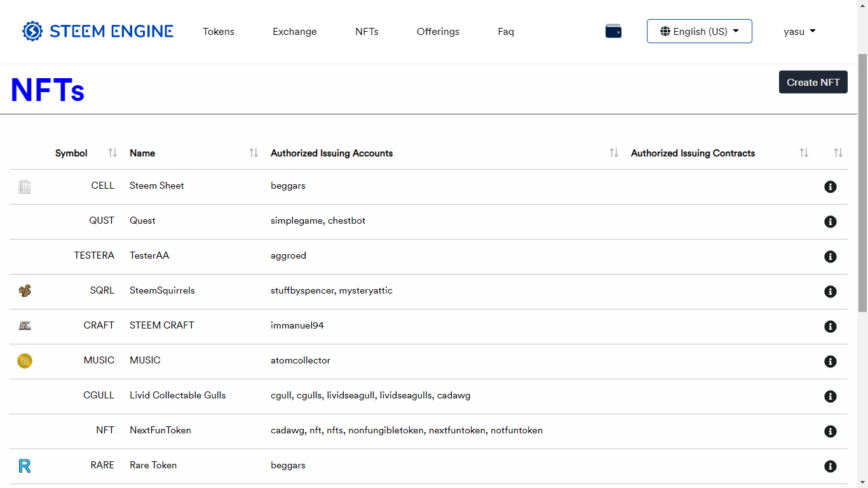Click the STEEM CRAFT name
This screenshot has height=488, width=868.
[162, 325]
